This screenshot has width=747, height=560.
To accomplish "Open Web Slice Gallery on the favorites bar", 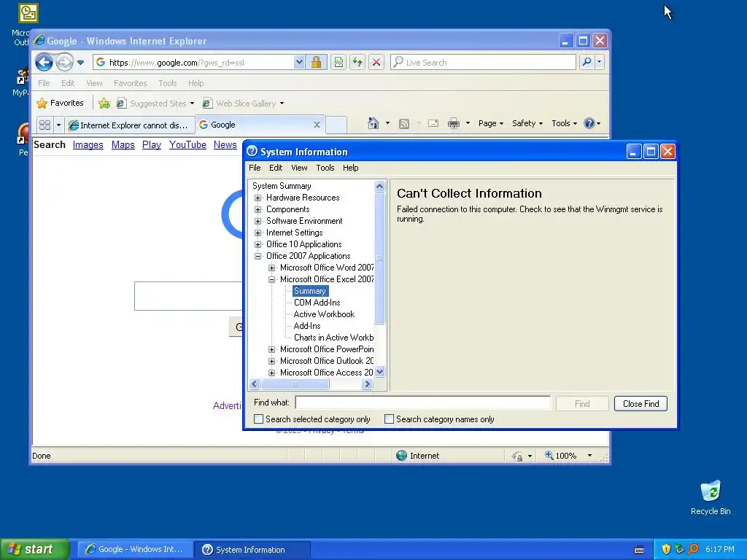I will pyautogui.click(x=243, y=104).
